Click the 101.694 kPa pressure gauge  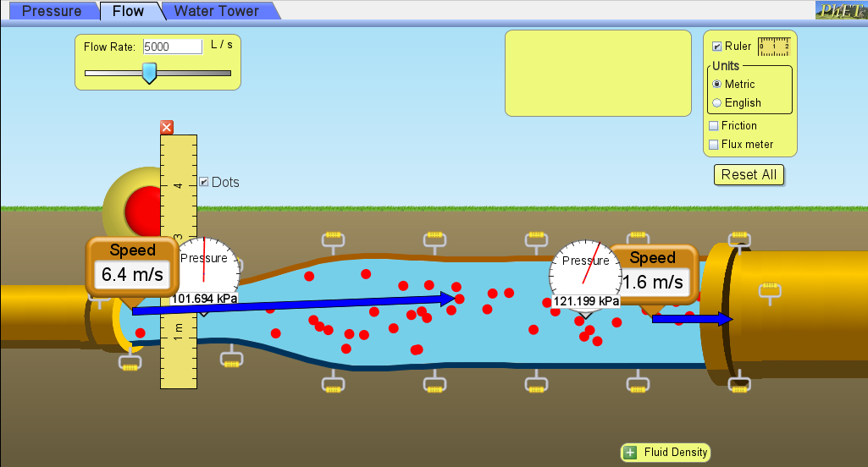pos(205,272)
